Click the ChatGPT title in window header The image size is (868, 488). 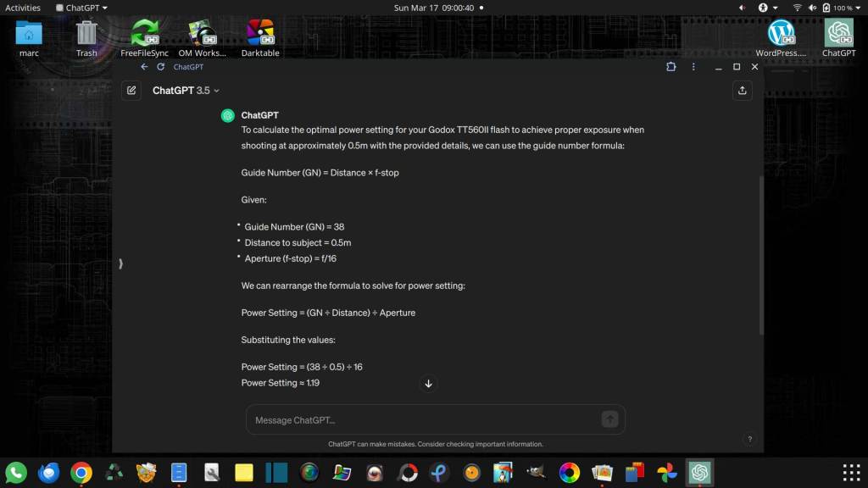pos(188,67)
